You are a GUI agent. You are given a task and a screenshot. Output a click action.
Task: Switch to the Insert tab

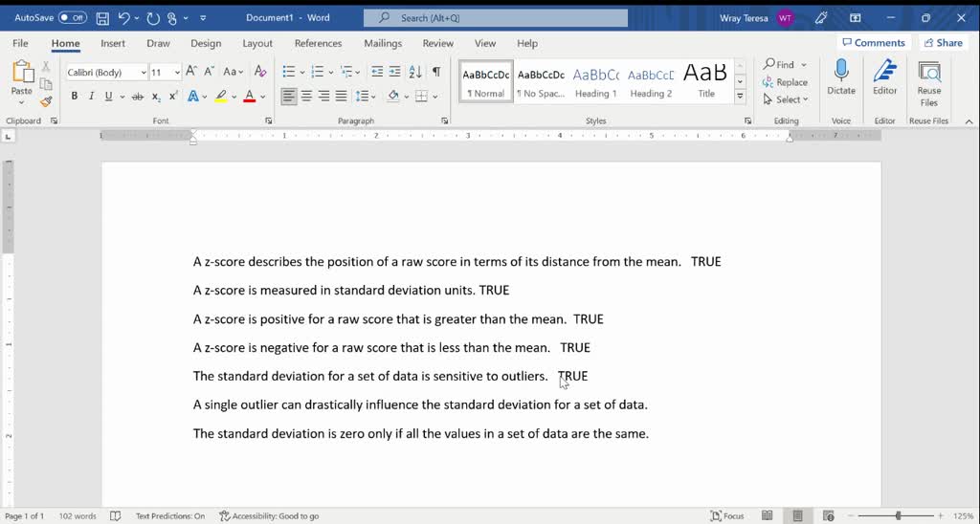[x=113, y=43]
